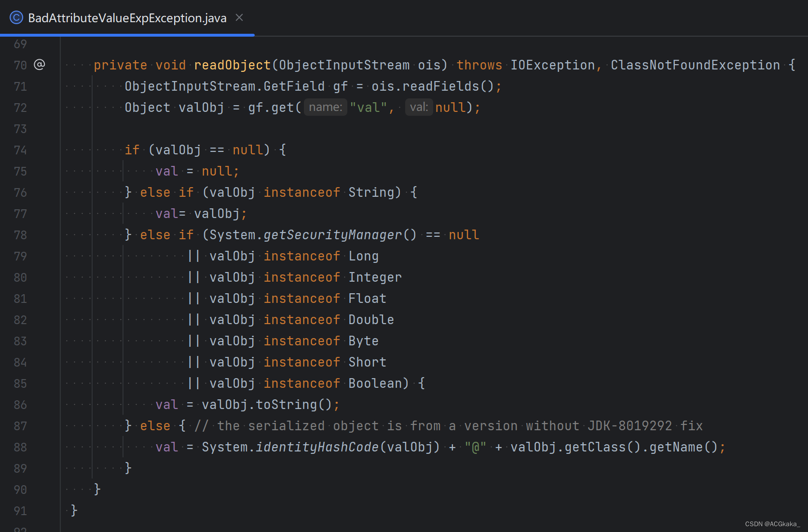Click ClassNotFoundException on line 70
Screen dimensions: 808x532
coord(695,65)
